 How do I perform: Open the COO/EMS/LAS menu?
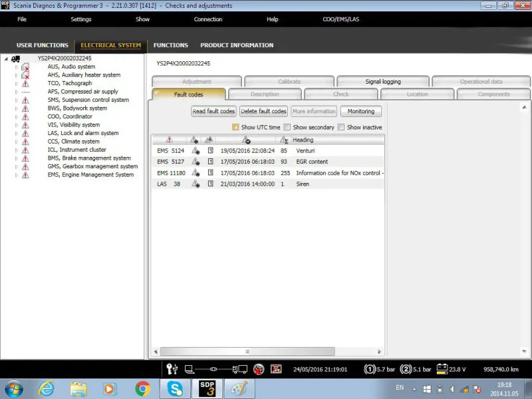[341, 19]
